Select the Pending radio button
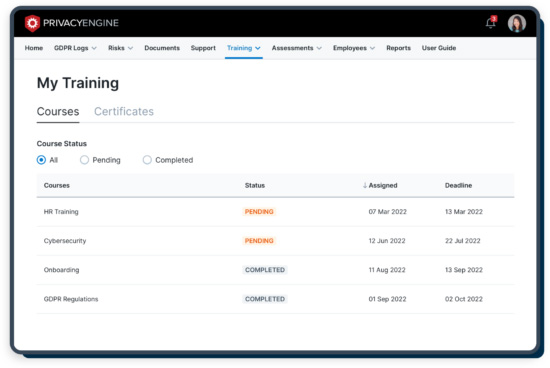The height and width of the screenshot is (368, 550). (84, 160)
